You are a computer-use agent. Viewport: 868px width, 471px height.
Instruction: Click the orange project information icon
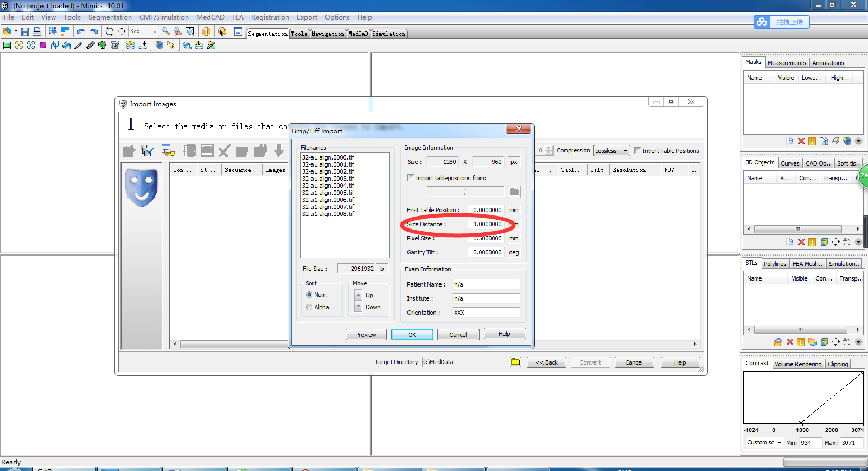pos(206,31)
